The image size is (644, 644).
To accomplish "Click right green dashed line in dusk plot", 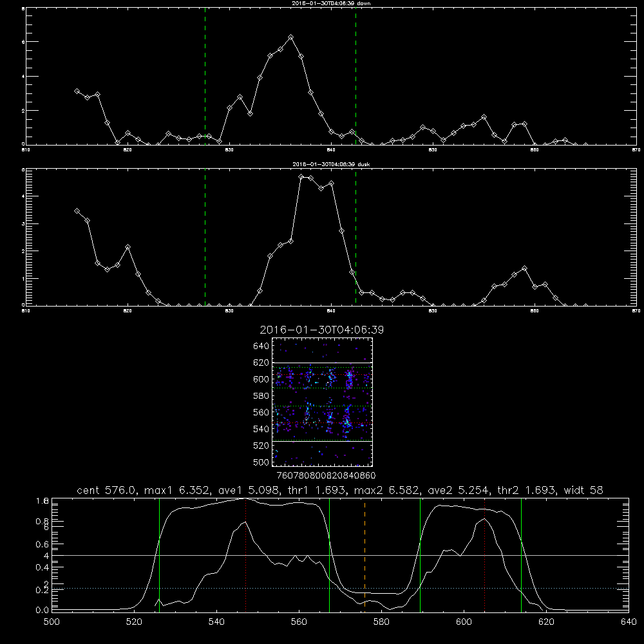I will tap(355, 238).
